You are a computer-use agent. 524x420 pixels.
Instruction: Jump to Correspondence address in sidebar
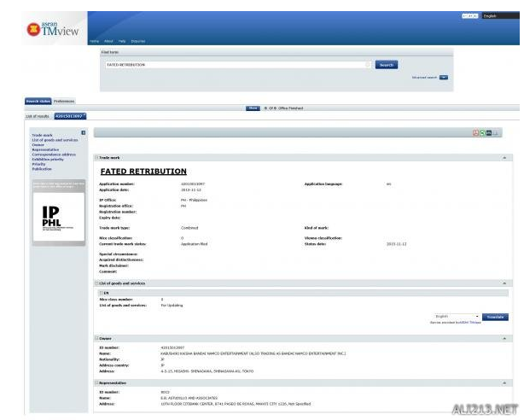click(53, 155)
